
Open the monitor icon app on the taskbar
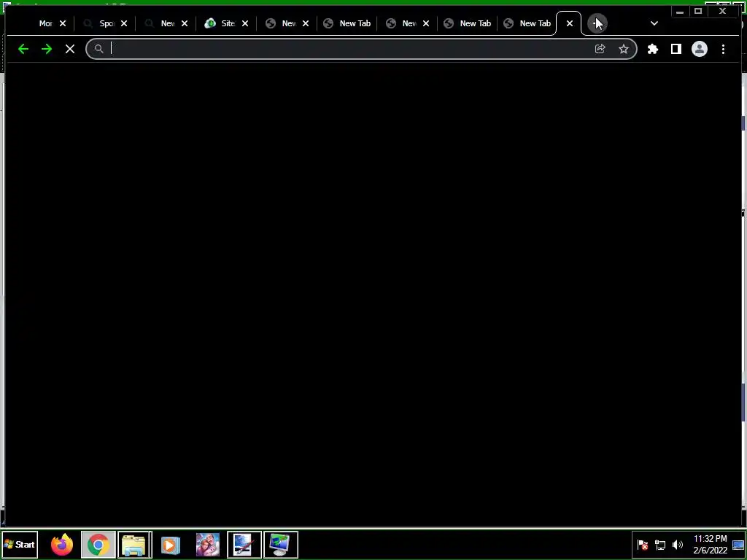(x=281, y=544)
